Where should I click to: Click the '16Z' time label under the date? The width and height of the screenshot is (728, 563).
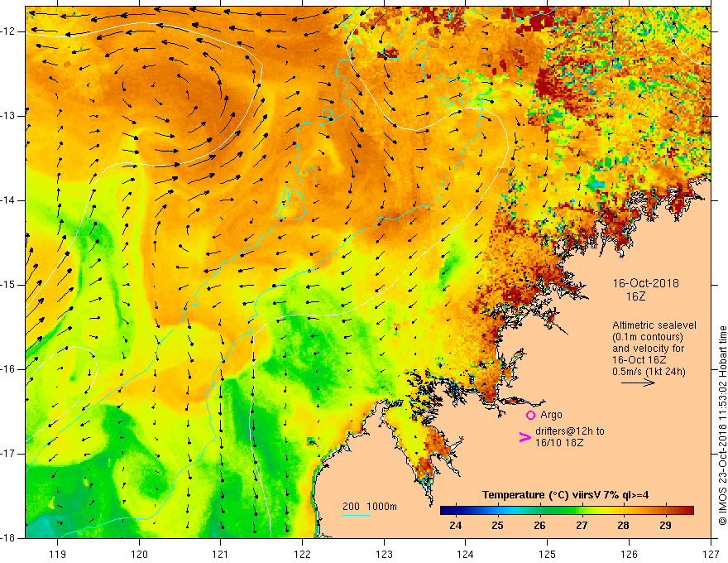pyautogui.click(x=635, y=296)
